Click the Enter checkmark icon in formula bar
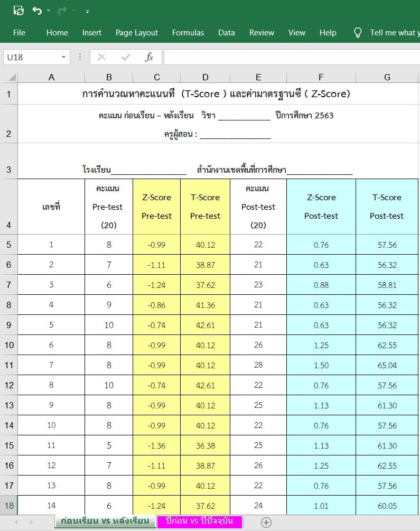The width and height of the screenshot is (420, 531). click(126, 57)
